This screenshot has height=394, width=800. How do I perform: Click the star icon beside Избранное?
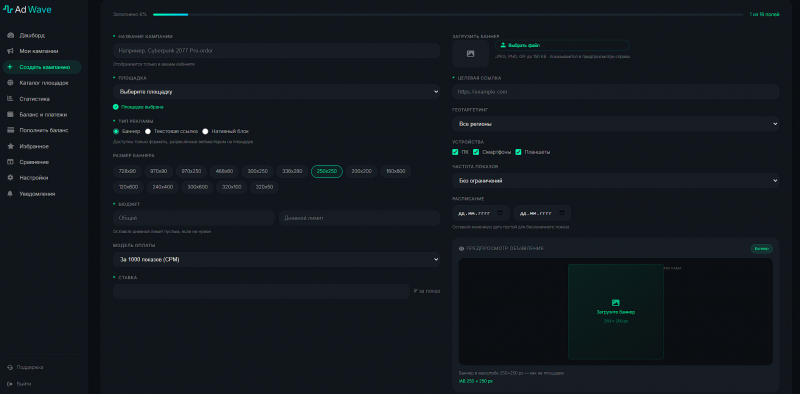click(x=10, y=146)
